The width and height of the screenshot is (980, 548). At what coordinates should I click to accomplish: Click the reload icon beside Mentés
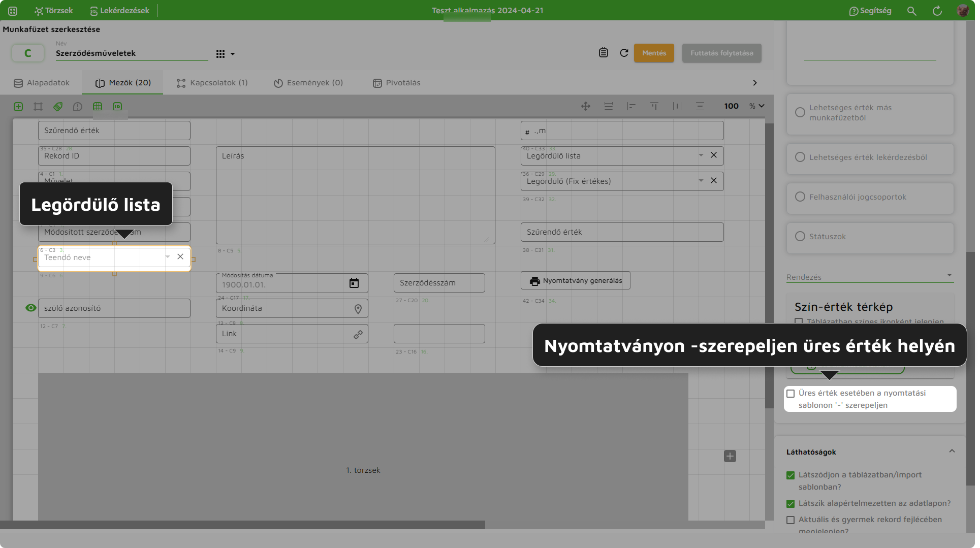click(x=624, y=53)
